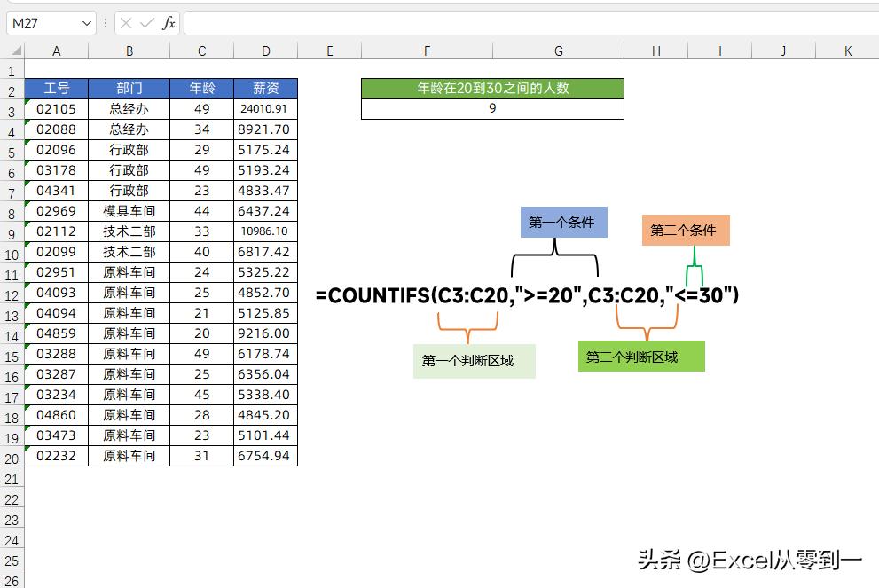Click the orange 第二个条件 callout label
This screenshot has height=588, width=879.
pos(685,229)
